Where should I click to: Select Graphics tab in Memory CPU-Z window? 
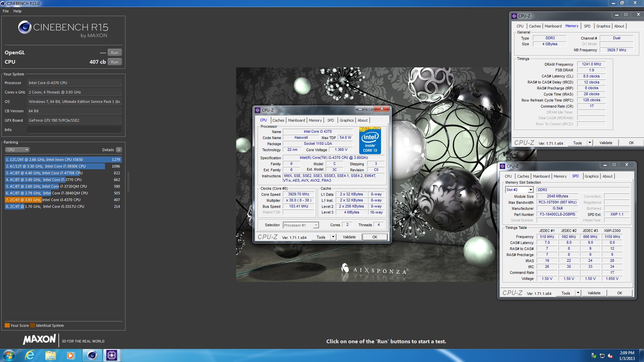pyautogui.click(x=603, y=26)
